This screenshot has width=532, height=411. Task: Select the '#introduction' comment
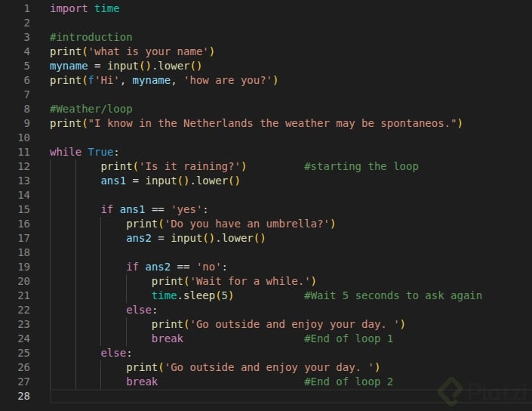click(x=91, y=37)
